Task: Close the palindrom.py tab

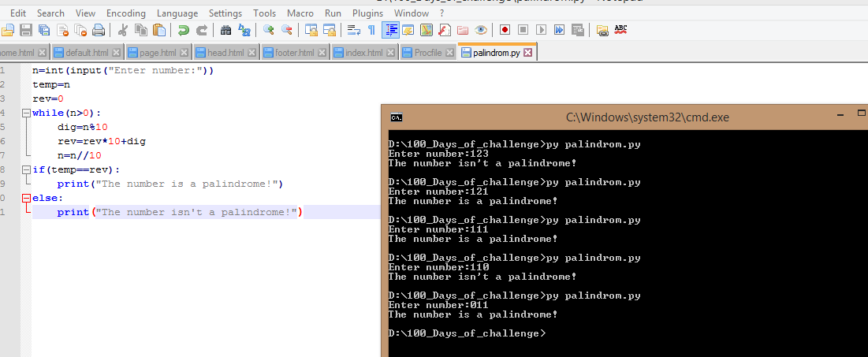Action: click(x=527, y=53)
